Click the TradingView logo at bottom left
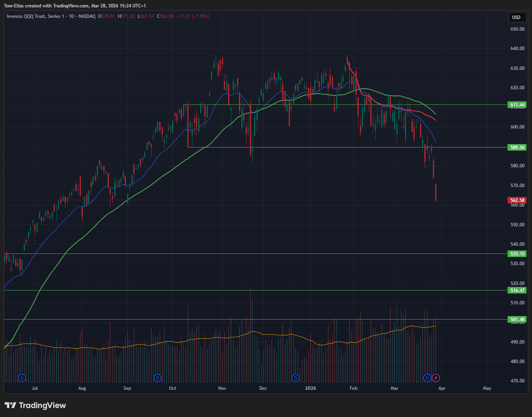This screenshot has height=417, width=532. pos(35,405)
